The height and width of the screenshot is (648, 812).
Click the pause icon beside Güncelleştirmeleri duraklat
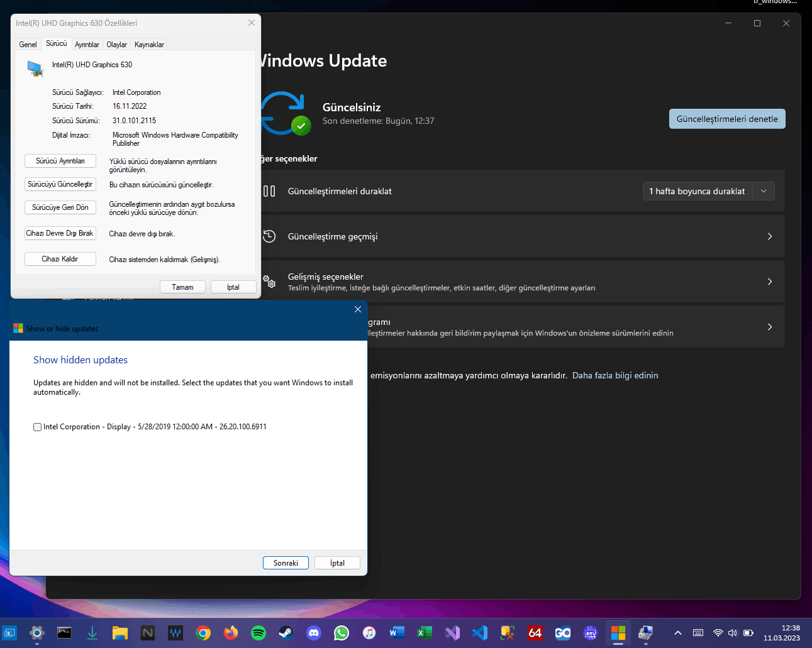pos(269,191)
